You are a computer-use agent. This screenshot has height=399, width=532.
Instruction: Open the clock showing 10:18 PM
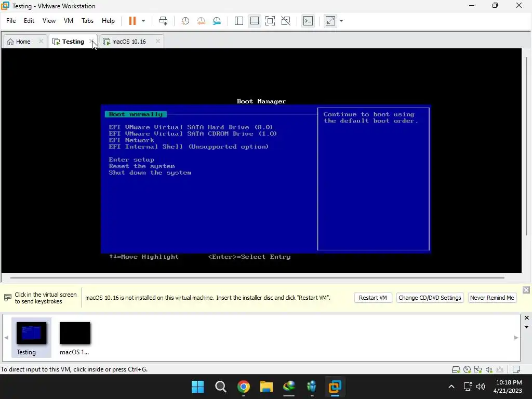click(508, 387)
